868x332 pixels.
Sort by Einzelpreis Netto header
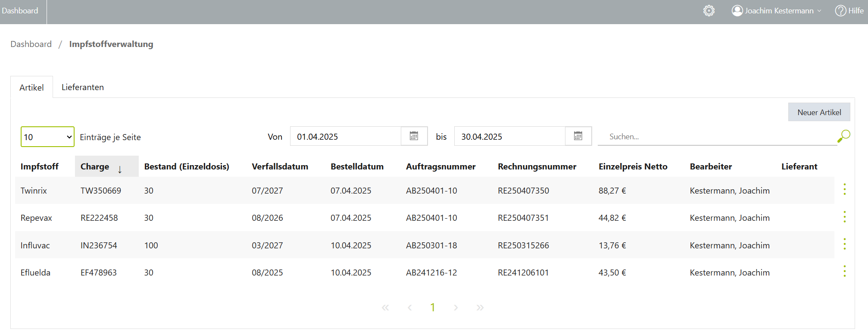(633, 166)
